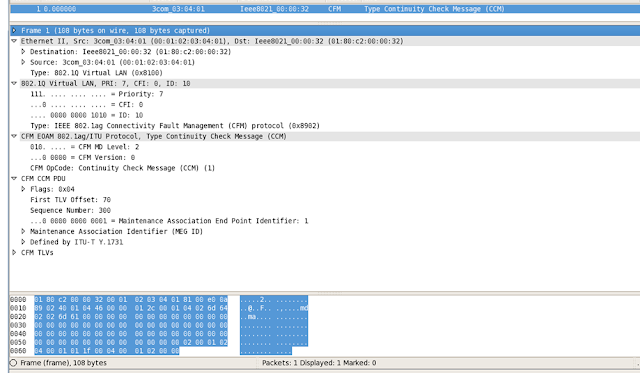Image resolution: width=640 pixels, height=373 pixels.
Task: Click the ASCII column of hex row 0010
Action: click(x=274, y=308)
